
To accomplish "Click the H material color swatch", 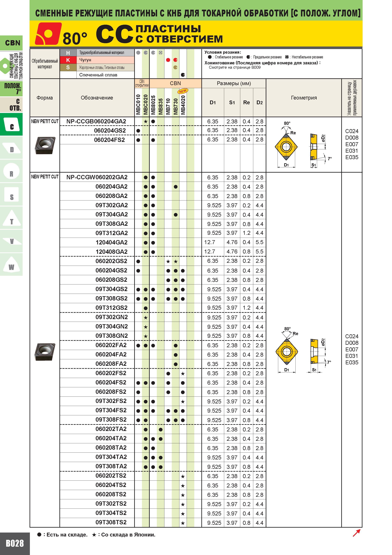I will pyautogui.click(x=68, y=53).
